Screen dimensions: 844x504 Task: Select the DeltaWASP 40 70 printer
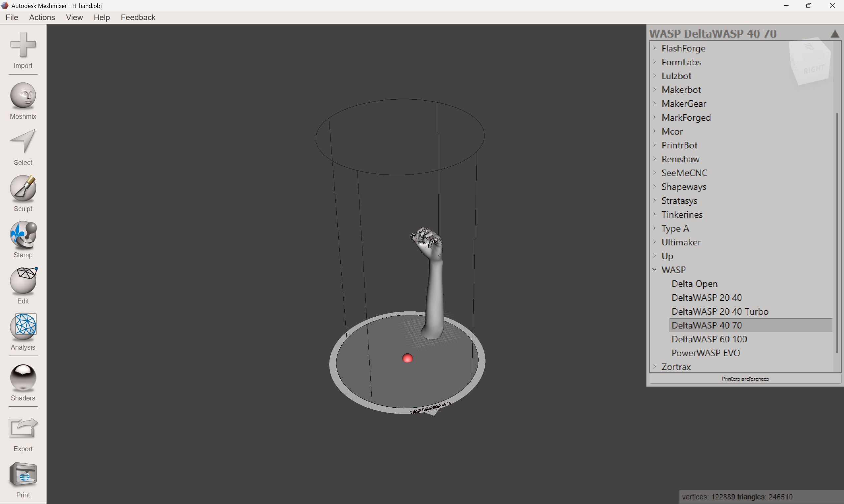751,325
